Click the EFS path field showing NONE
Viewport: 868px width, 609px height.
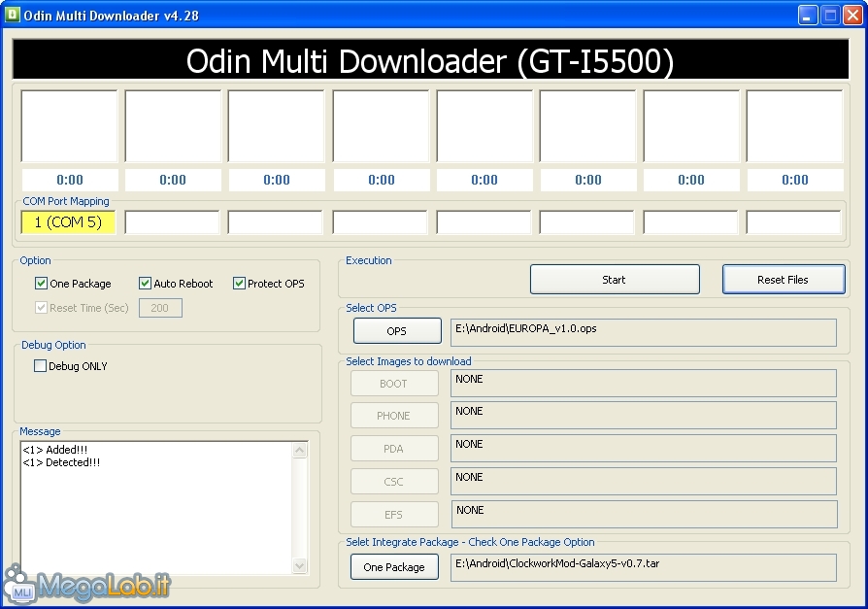(644, 515)
